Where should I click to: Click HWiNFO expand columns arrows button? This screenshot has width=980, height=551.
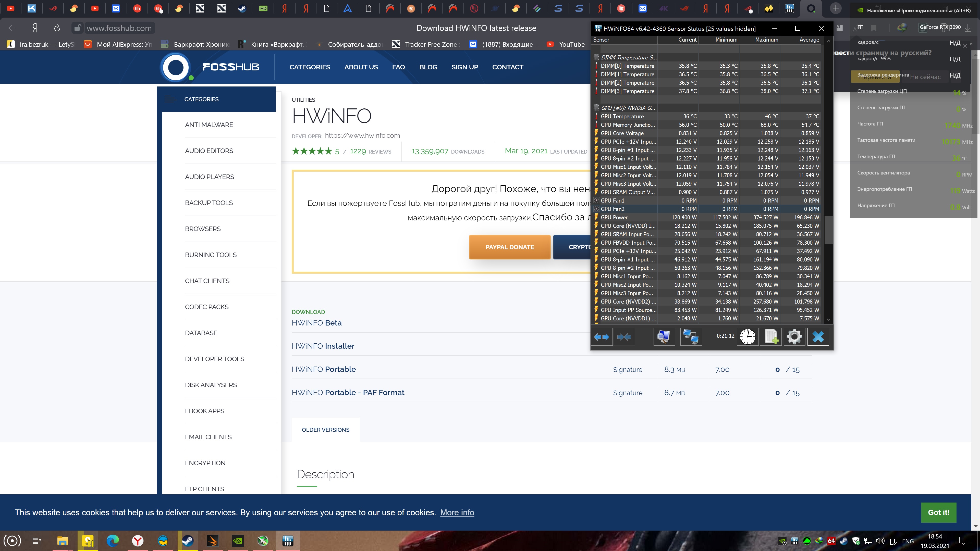tap(602, 336)
